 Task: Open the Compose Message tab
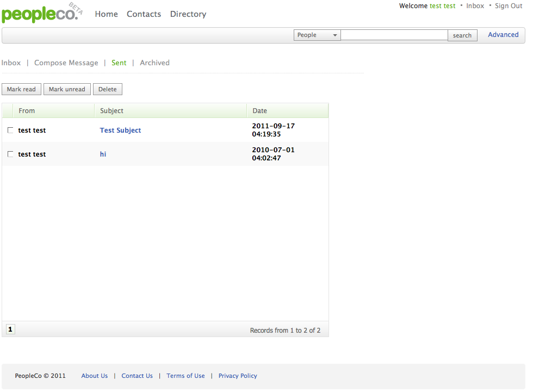click(66, 63)
